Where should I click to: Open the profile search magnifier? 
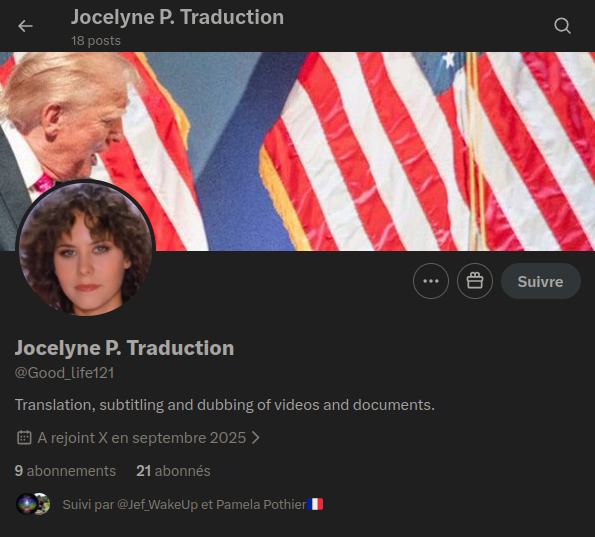[x=562, y=26]
